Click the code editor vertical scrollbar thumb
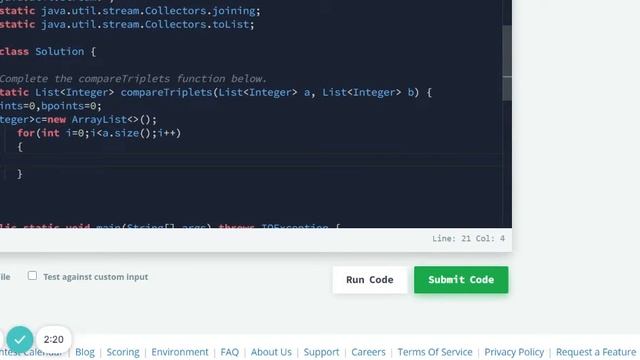 point(507,63)
